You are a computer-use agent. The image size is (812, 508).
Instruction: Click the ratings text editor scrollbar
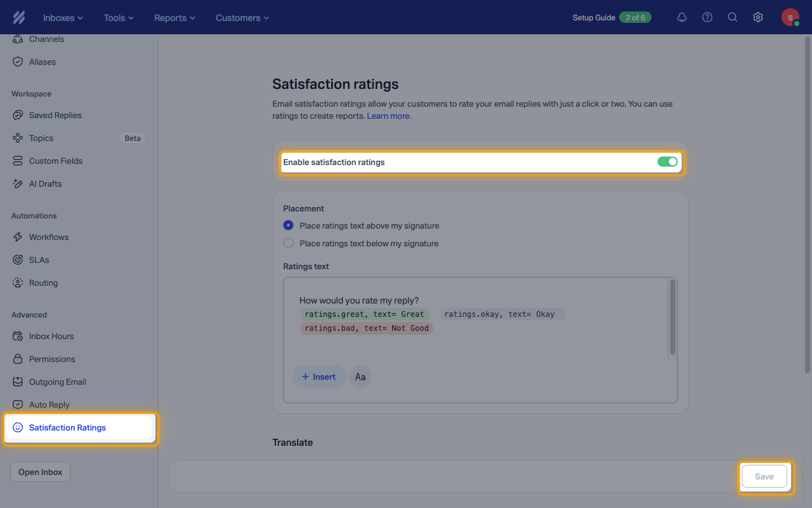click(672, 317)
